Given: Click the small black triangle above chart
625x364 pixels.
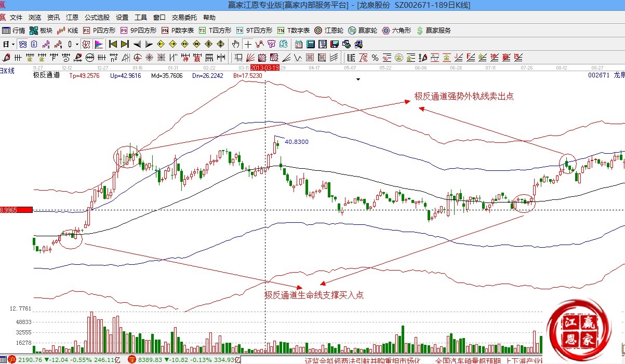Looking at the screenshot, I should coord(358,80).
